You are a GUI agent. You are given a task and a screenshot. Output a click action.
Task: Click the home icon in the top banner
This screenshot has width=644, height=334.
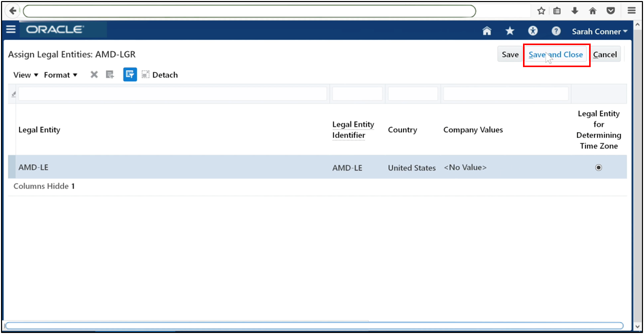tap(486, 31)
